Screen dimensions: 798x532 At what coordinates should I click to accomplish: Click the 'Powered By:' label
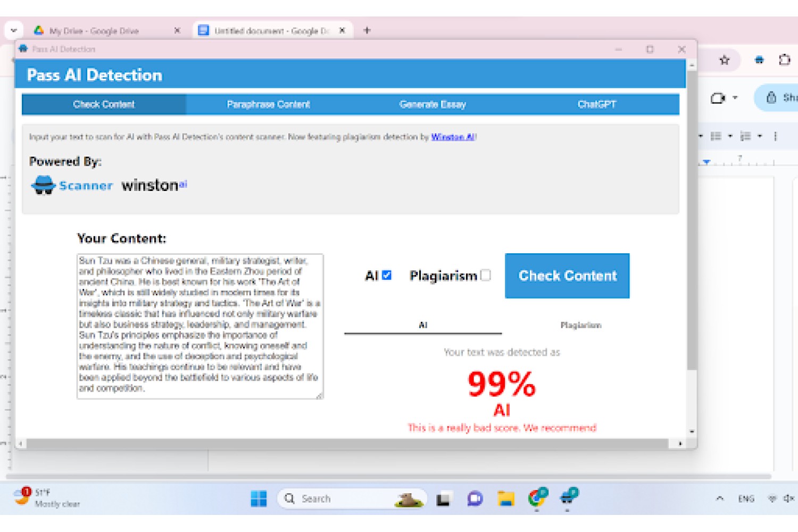coord(65,161)
